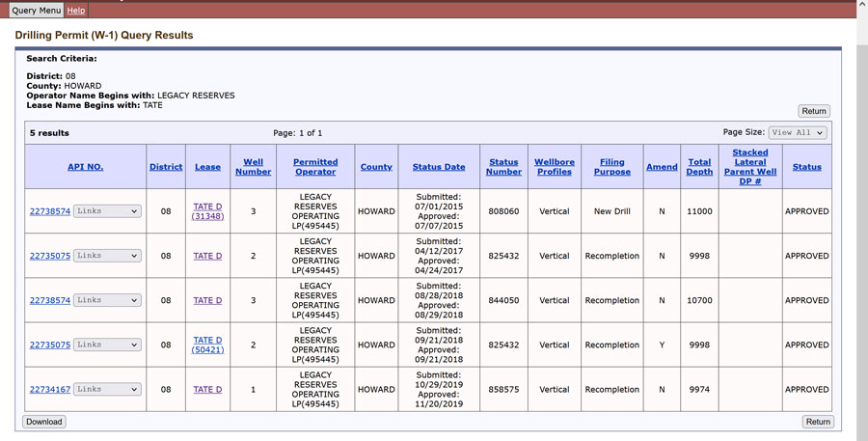Viewport: 868px width, 441px height.
Task: Click 'Operator Name Begins with: LEGACY RESERVES' text
Action: point(130,96)
